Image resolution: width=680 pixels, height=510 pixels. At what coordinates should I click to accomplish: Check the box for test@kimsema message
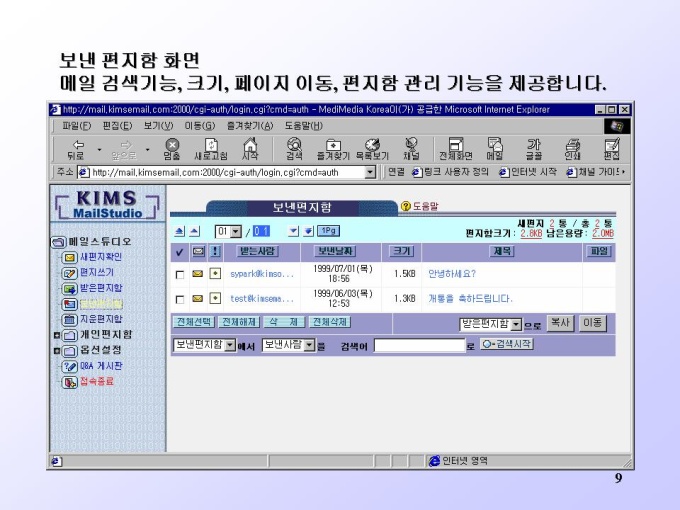pyautogui.click(x=180, y=299)
